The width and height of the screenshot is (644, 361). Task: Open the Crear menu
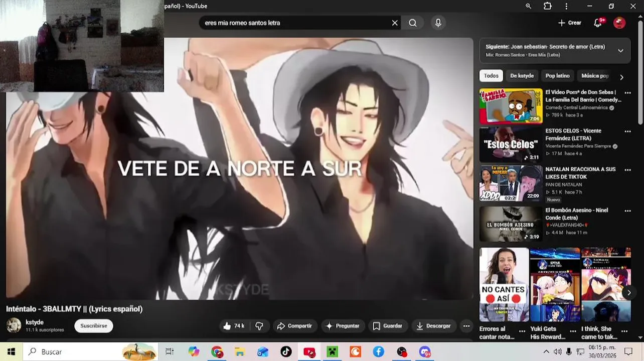[x=569, y=23]
